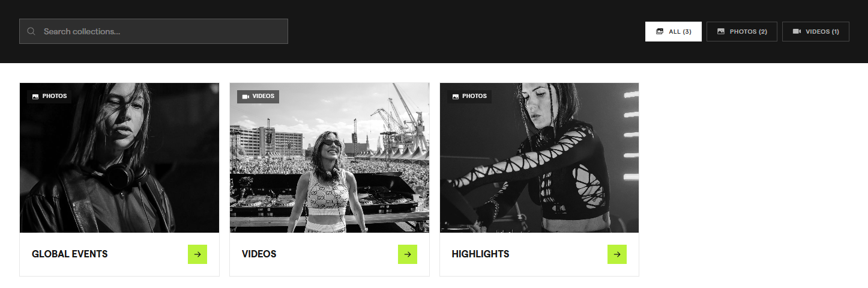Click the magnifier icon in search bar

[x=31, y=31]
